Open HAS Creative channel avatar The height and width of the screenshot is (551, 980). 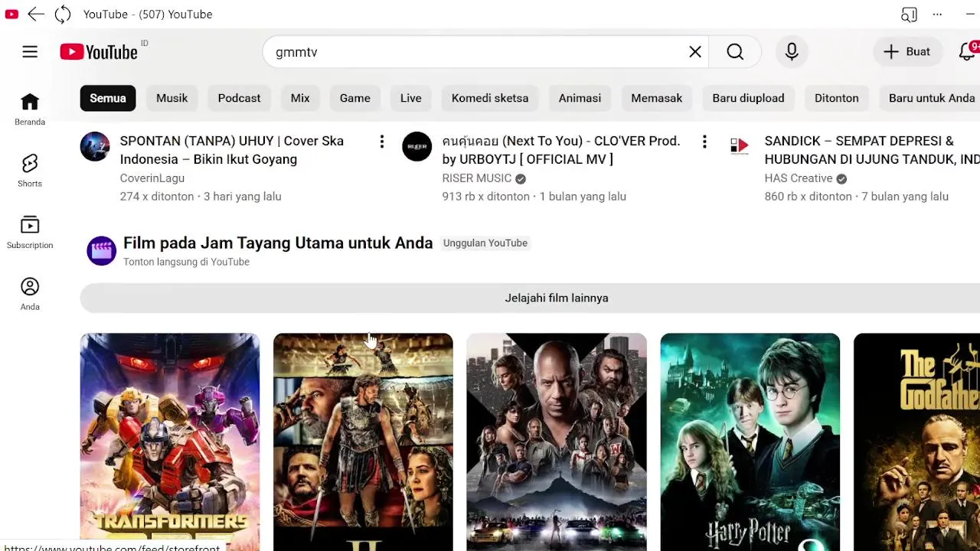[740, 146]
